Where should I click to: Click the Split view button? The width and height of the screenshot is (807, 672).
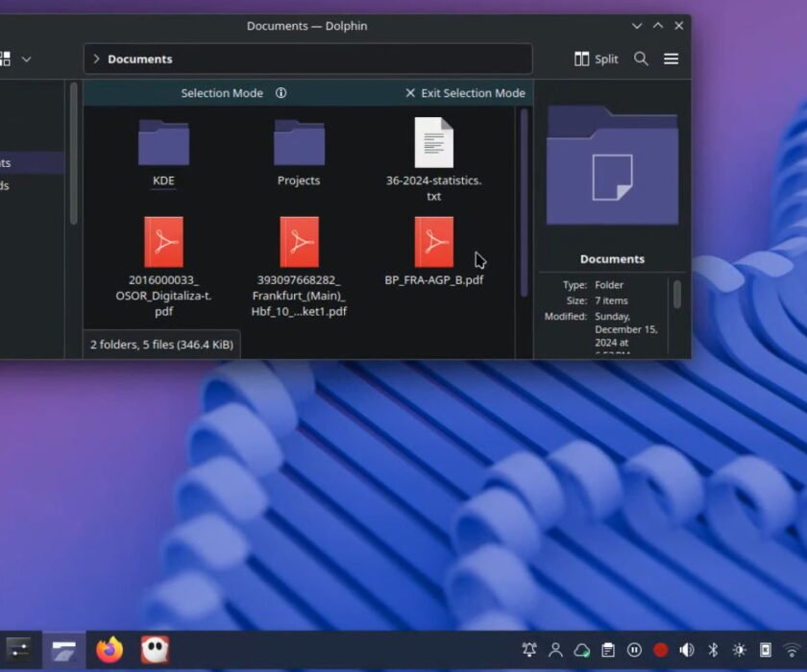point(596,59)
